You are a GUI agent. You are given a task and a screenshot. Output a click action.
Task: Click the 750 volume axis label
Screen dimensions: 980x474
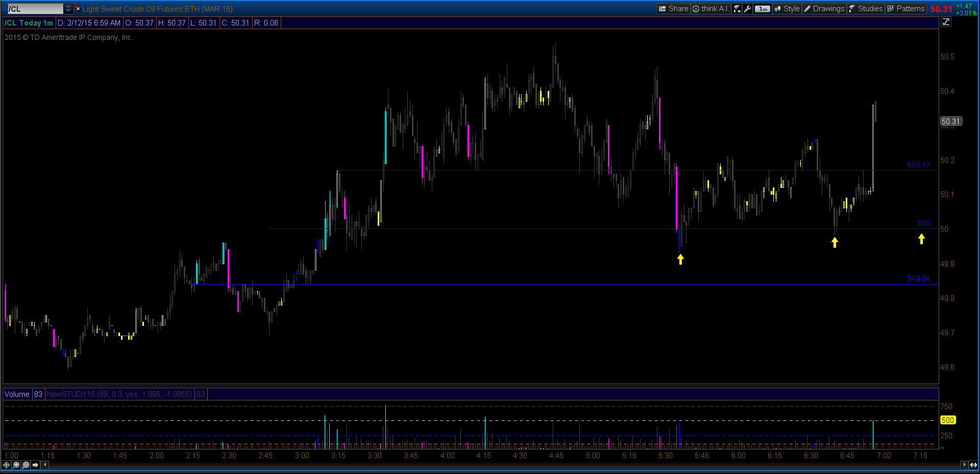point(946,407)
